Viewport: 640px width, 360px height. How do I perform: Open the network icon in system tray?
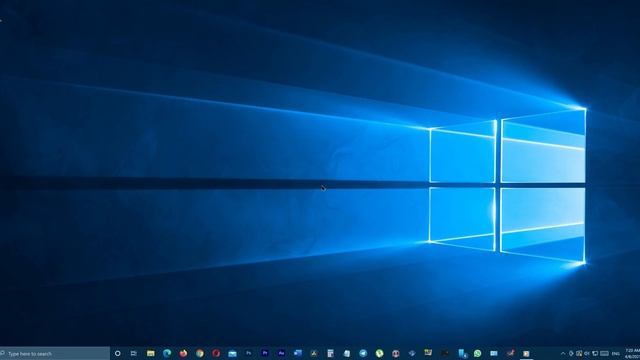[x=595, y=353]
